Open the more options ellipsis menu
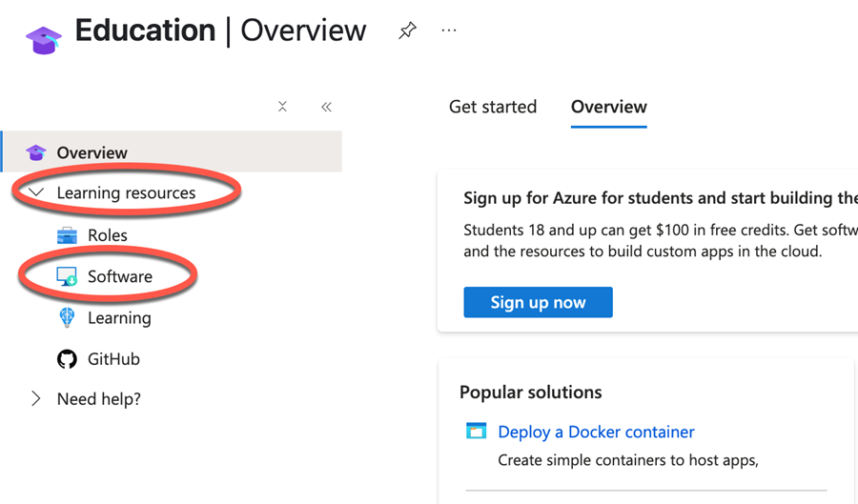Image resolution: width=858 pixels, height=504 pixels. point(449,30)
